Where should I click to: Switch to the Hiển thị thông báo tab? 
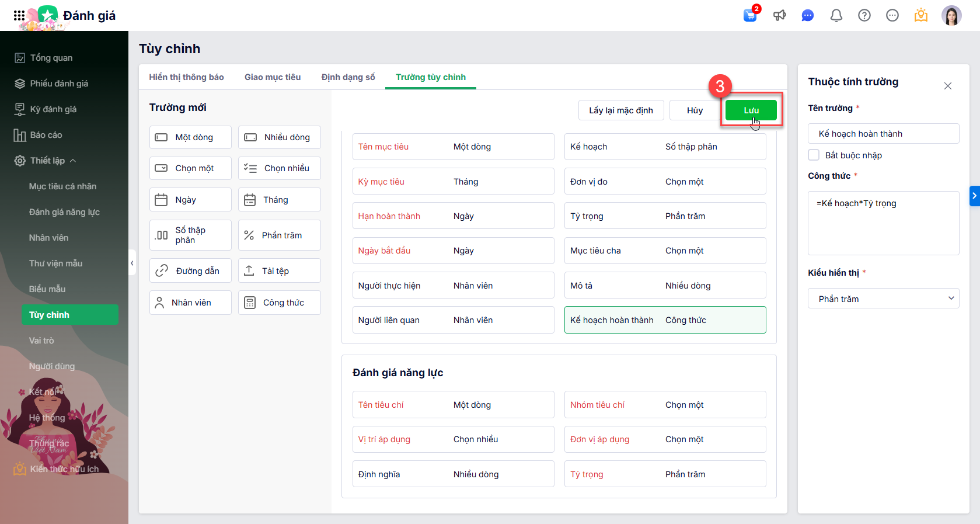(x=186, y=77)
